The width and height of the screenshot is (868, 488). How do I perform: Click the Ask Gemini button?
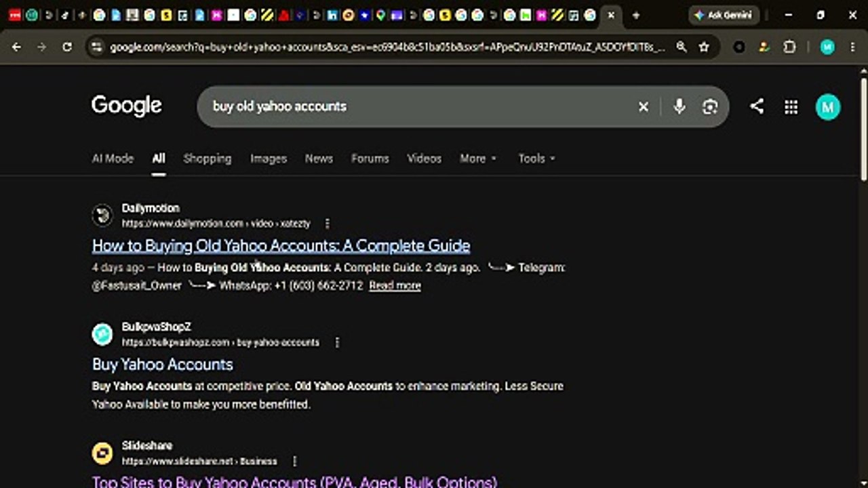tap(724, 15)
